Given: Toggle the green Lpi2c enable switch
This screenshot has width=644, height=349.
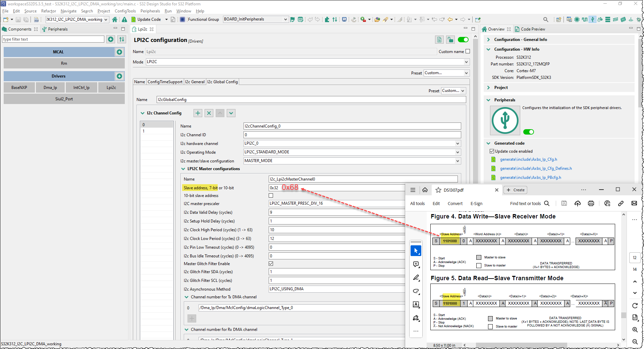Looking at the screenshot, I should (463, 39).
